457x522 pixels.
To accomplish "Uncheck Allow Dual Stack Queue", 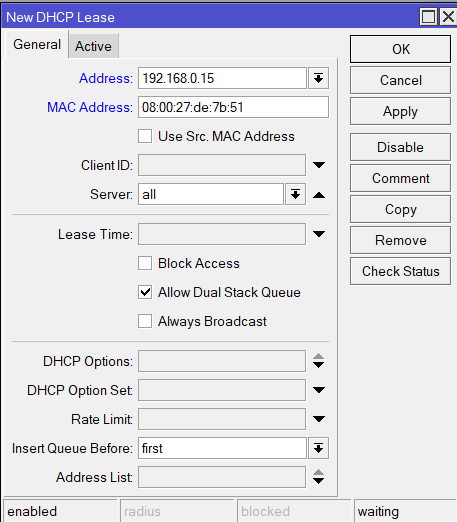I will pos(145,292).
